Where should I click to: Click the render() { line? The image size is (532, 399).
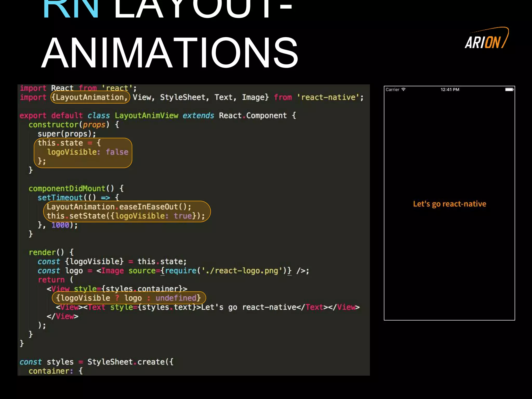click(51, 252)
